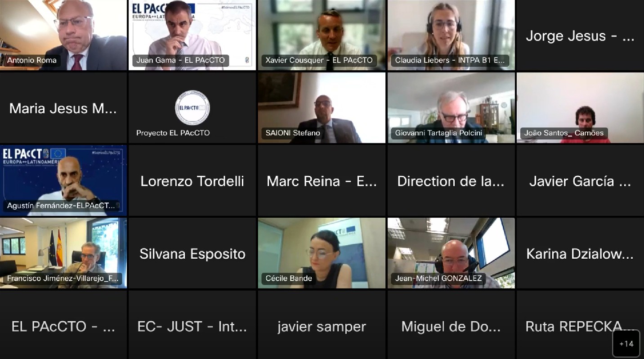The width and height of the screenshot is (644, 359).
Task: Click SAIONI Stefano's video tile
Action: [322, 108]
